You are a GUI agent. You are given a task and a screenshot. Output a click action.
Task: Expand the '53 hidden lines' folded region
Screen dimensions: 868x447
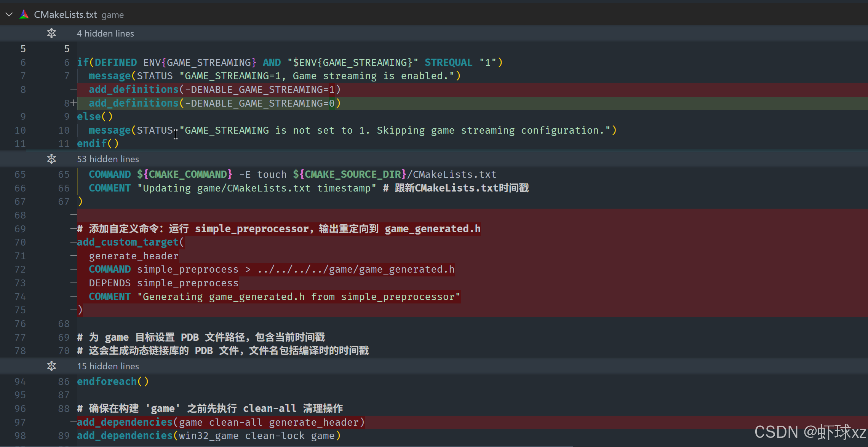tap(108, 159)
